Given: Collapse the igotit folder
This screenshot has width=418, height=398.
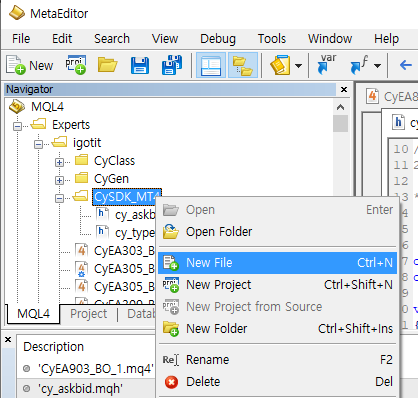Looking at the screenshot, I should click(38, 144).
